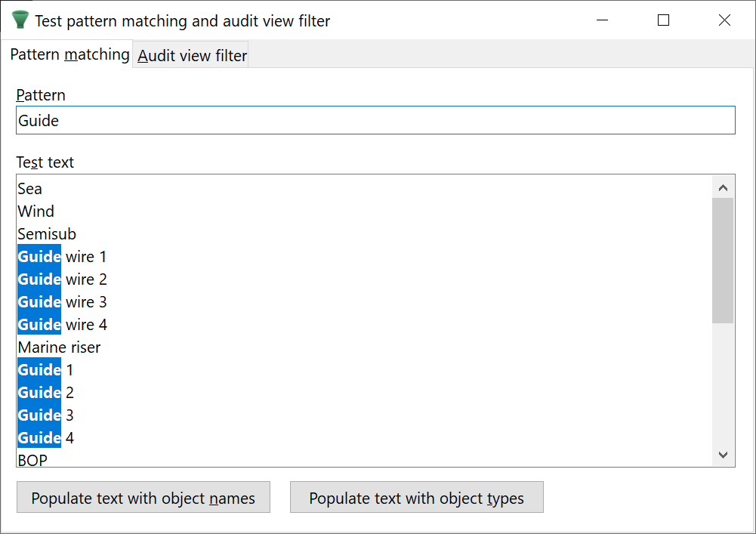Image resolution: width=756 pixels, height=534 pixels.
Task: Click the scrollbar up arrow
Action: 723,188
